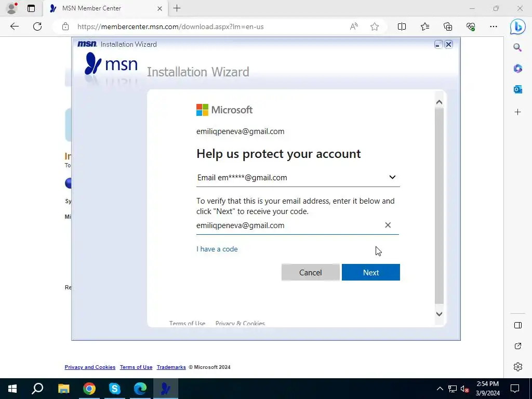532x399 pixels.
Task: Click the wizard vertical scrollbar thumb
Action: pyautogui.click(x=439, y=205)
